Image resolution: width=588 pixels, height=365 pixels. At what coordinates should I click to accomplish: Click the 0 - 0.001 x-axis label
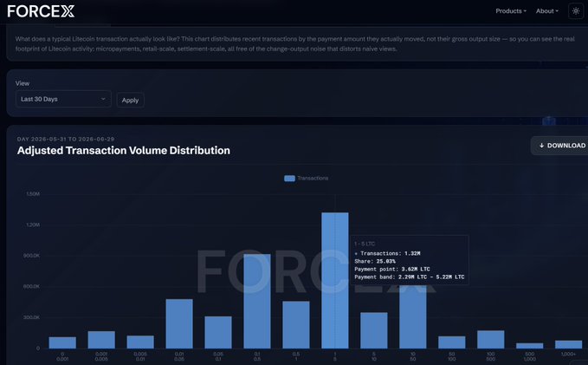(62, 356)
